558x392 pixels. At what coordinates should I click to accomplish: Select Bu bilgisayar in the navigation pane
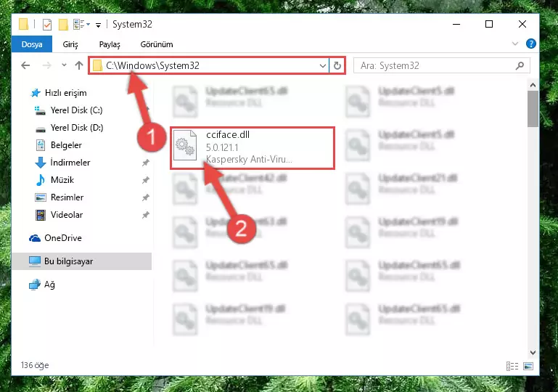pyautogui.click(x=82, y=261)
